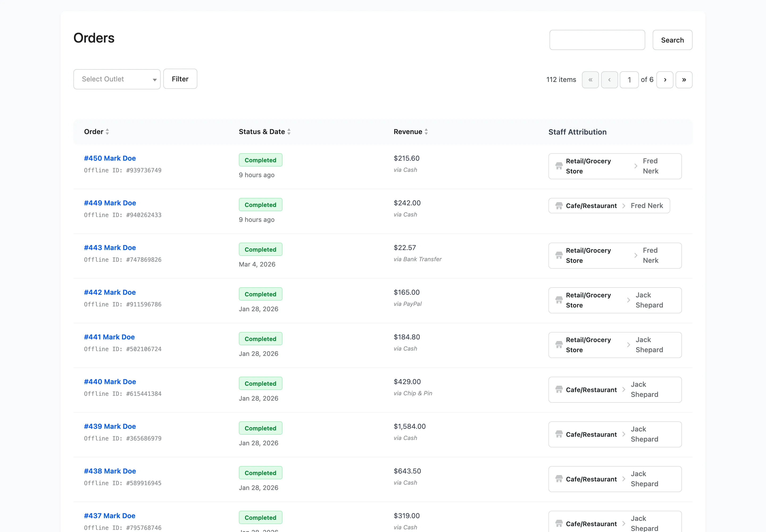Click the 'Mar 4, 2026' date
The image size is (766, 532).
coord(257,264)
